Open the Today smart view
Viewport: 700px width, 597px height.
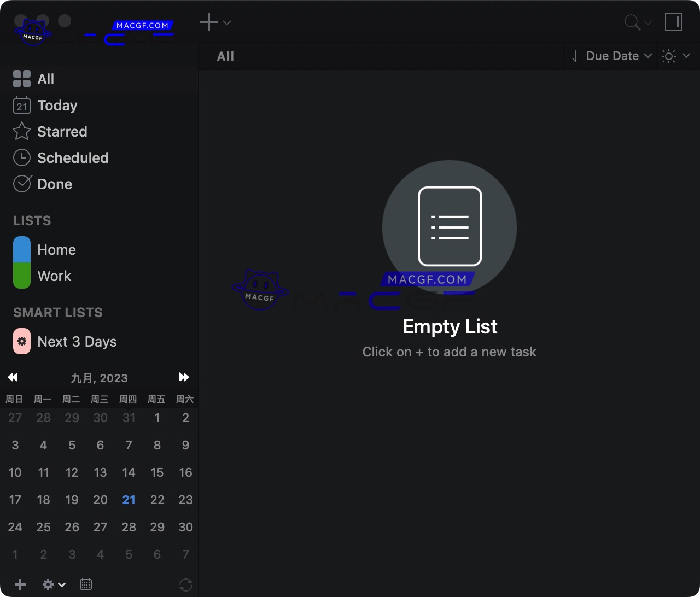(x=56, y=105)
